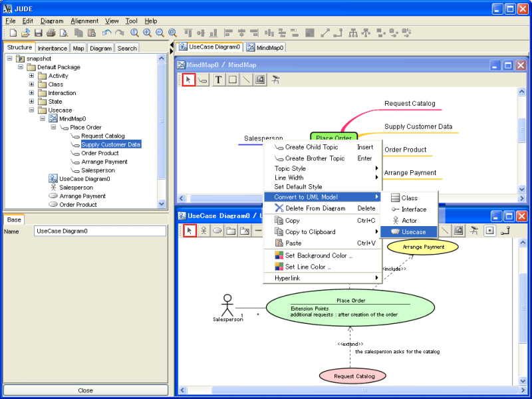Click the Arrange Payment yellow usecase

tap(423, 247)
